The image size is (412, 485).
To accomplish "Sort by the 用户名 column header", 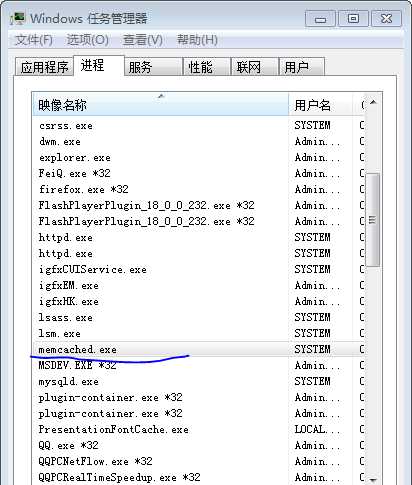I will point(321,105).
